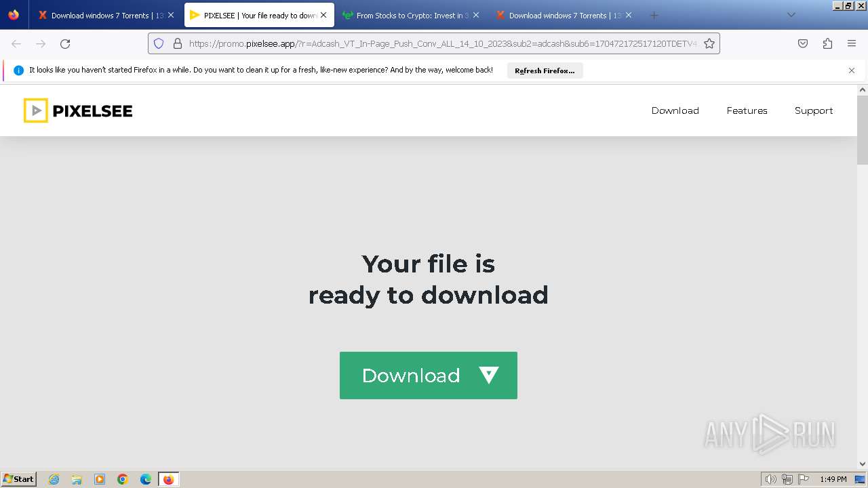Click the page scrollbar up arrow
Screen dimensions: 868x488
pyautogui.click(x=863, y=89)
